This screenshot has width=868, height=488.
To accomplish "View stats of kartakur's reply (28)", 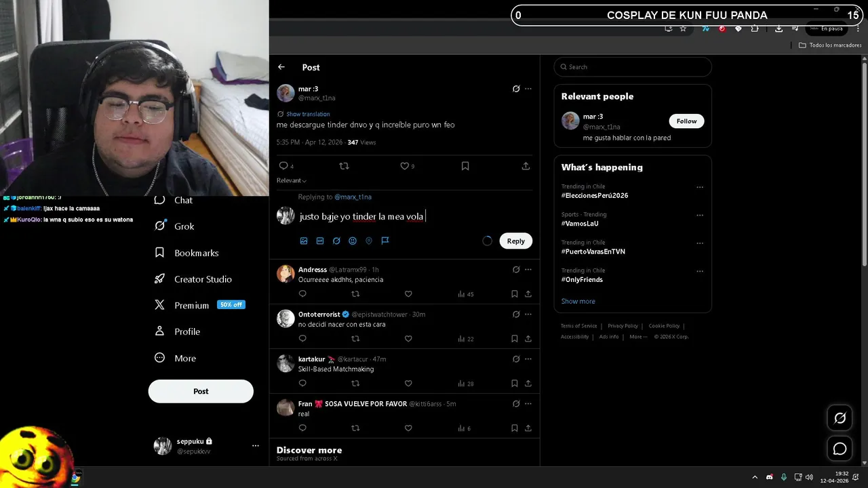I will [x=466, y=384].
